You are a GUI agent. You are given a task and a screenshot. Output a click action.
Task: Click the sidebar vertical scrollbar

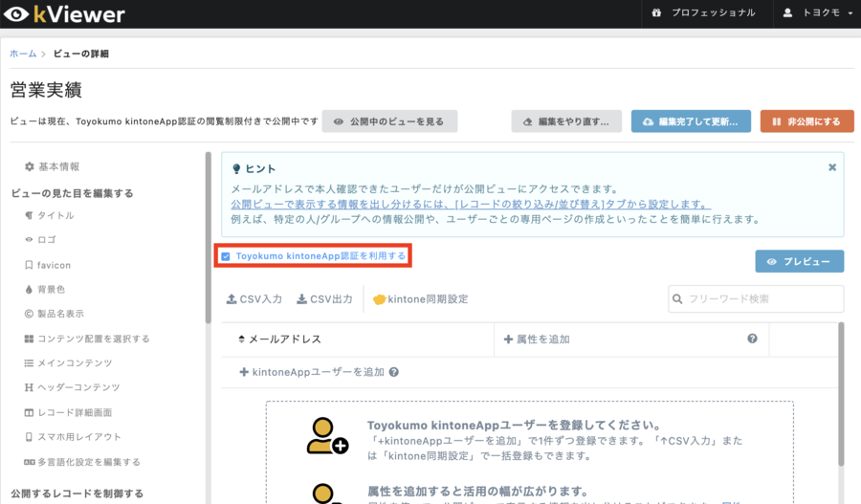tap(209, 238)
